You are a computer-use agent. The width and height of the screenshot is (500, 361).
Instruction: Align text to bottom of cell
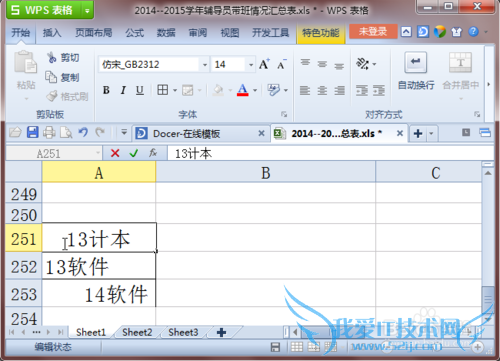pyautogui.click(x=339, y=66)
